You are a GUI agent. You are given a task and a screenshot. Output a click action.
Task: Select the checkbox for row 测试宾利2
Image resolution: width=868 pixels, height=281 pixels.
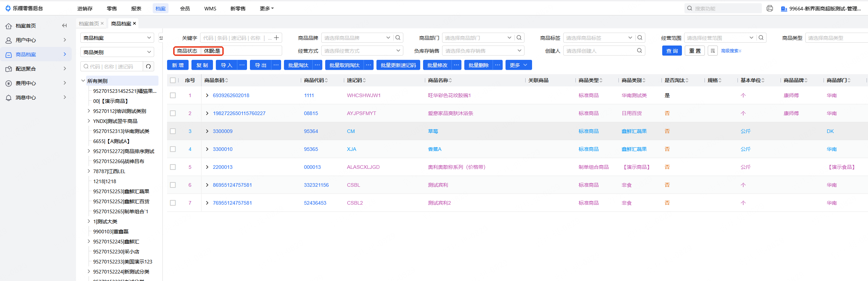173,203
